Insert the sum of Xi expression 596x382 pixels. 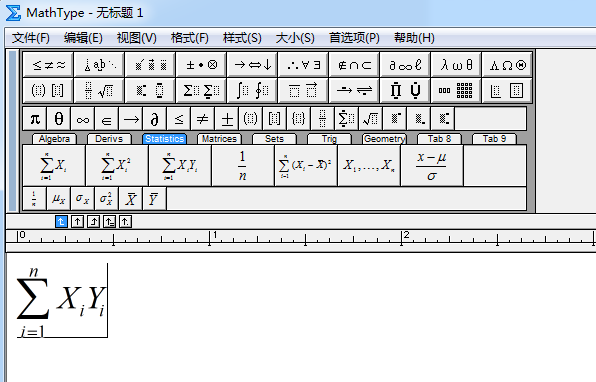coord(54,166)
